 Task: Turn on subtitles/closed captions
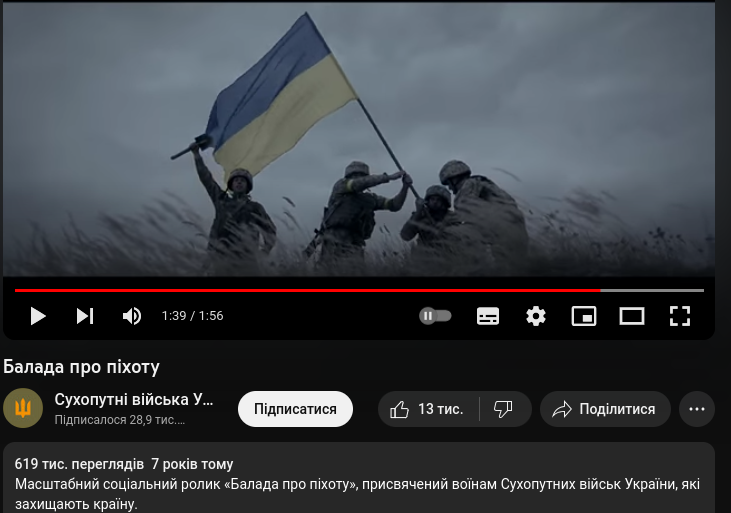click(488, 316)
